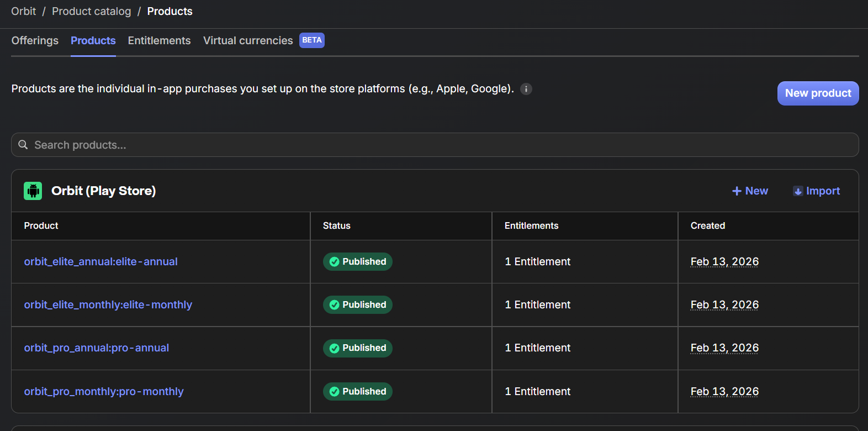868x431 pixels.
Task: Open the orbit_pro_monthly:pro-monthly product
Action: click(104, 391)
